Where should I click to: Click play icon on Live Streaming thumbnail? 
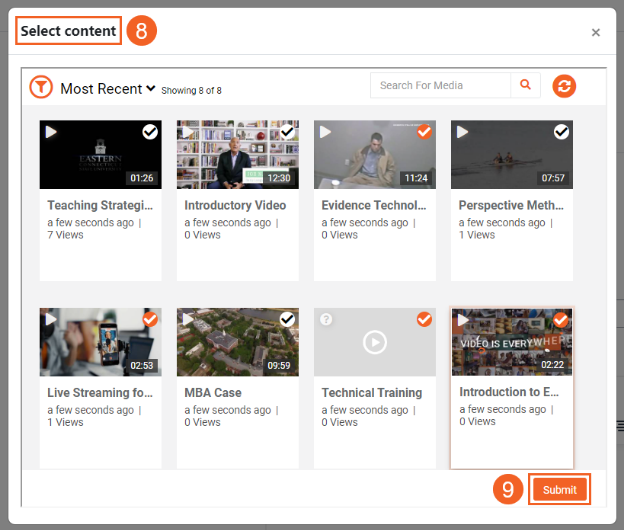50,320
